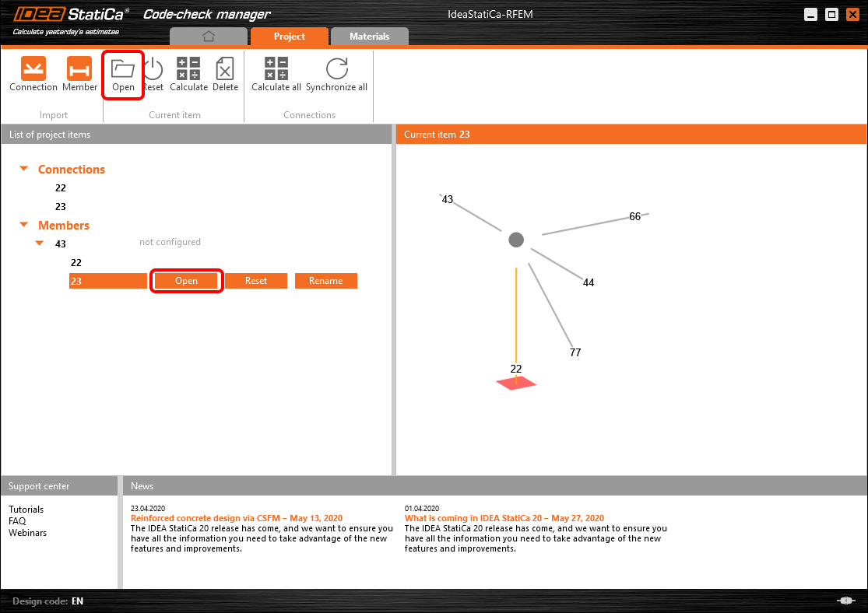Click the orange Reset button for item 23
The height and width of the screenshot is (613, 868).
(256, 281)
